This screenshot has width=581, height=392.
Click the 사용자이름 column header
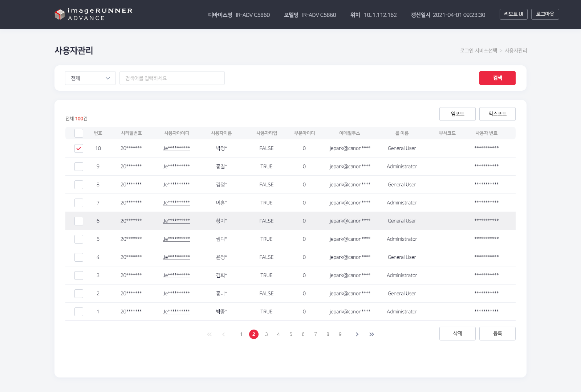pyautogui.click(x=222, y=133)
